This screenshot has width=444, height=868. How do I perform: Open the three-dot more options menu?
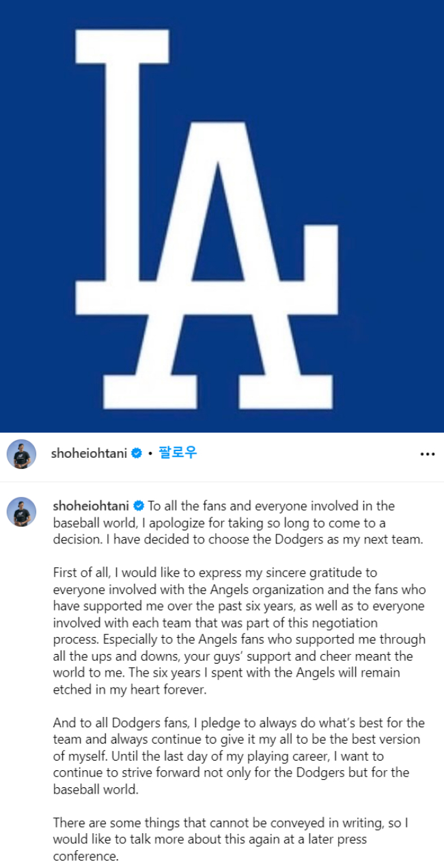(x=427, y=454)
